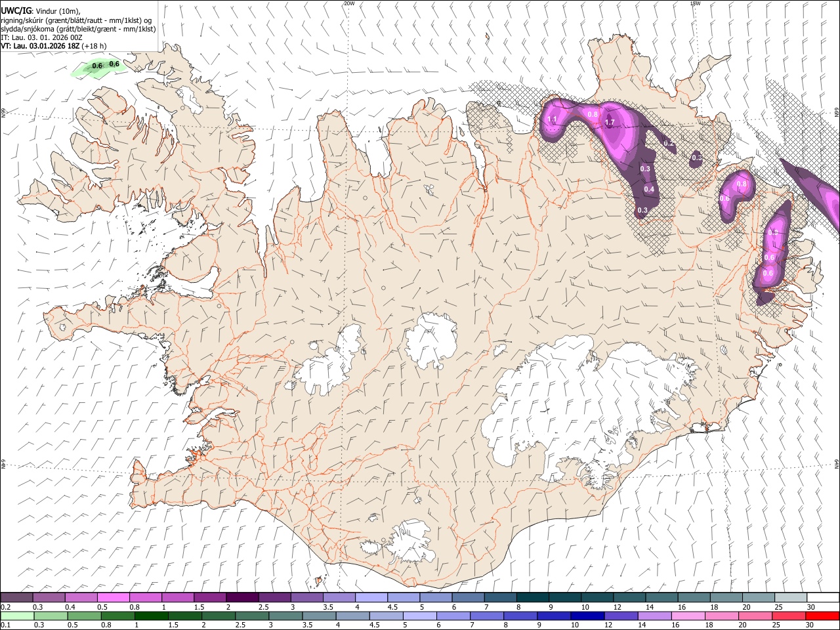Click the 1.7 snowfall value on map

coord(610,123)
